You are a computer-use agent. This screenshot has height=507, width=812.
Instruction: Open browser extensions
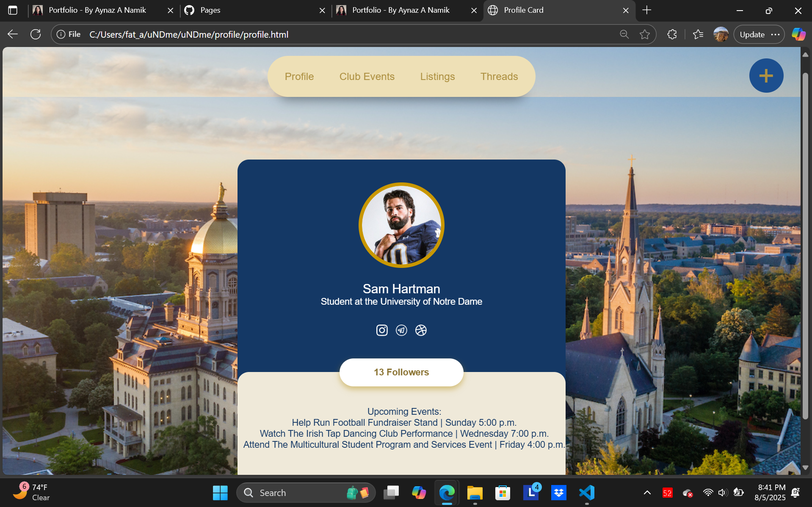click(672, 34)
